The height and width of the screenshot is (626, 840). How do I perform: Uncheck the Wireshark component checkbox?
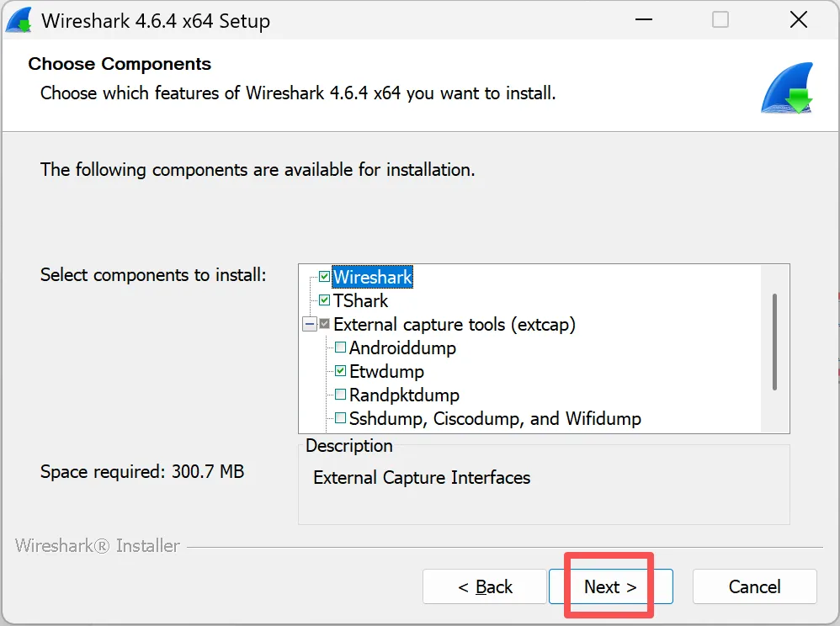pyautogui.click(x=325, y=277)
